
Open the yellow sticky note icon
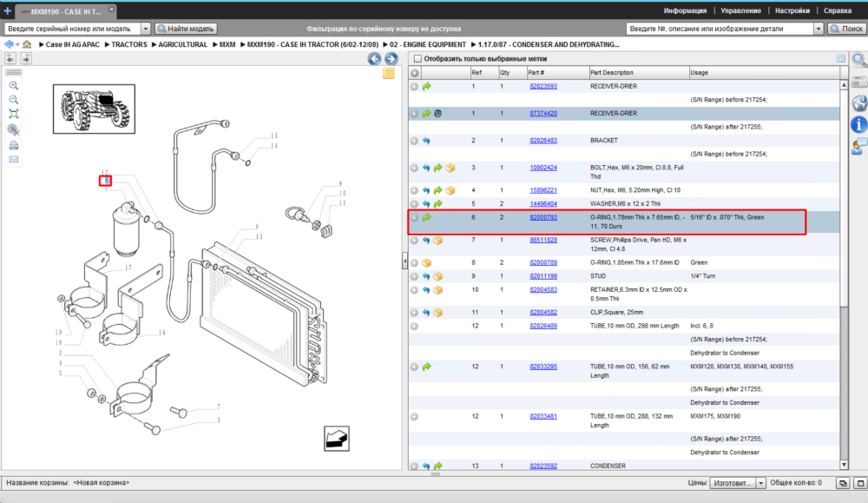[x=389, y=74]
